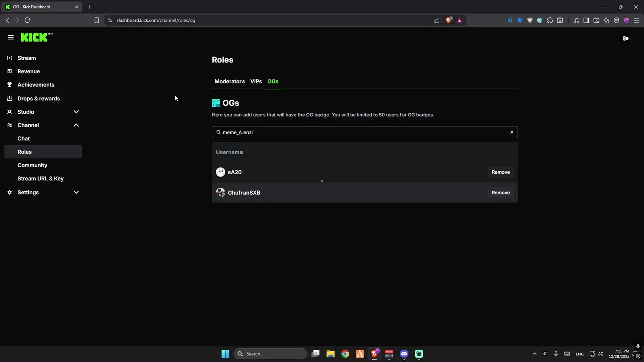This screenshot has height=362, width=644.
Task: Click the taskbar volume speaker icon
Action: (x=600, y=354)
